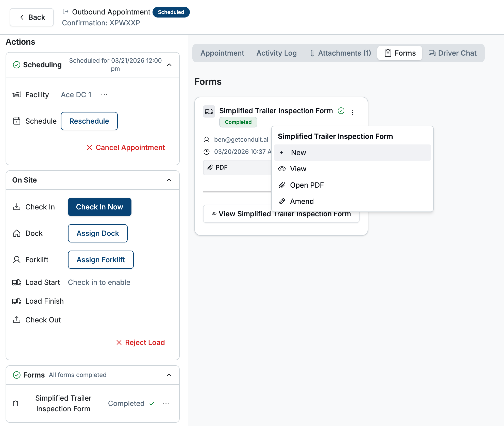This screenshot has width=504, height=426.
Task: Select the Forms tab
Action: [x=400, y=53]
